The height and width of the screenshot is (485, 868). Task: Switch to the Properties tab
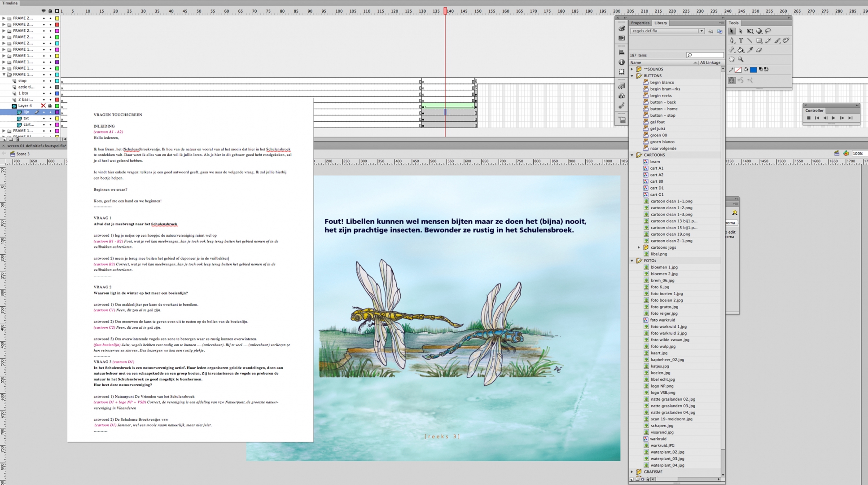point(640,23)
